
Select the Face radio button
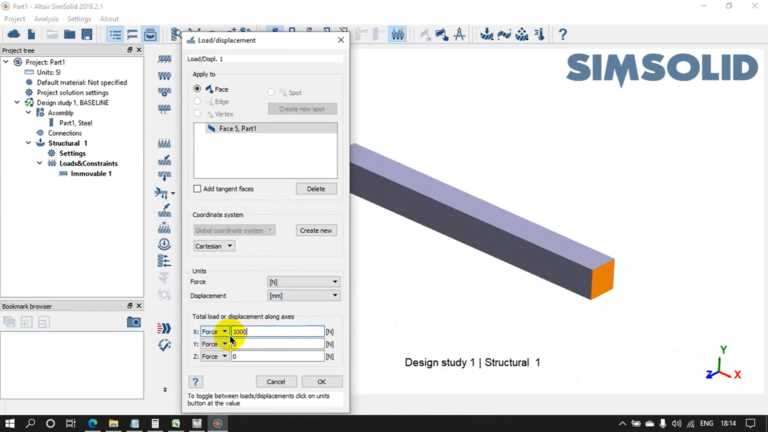(197, 89)
